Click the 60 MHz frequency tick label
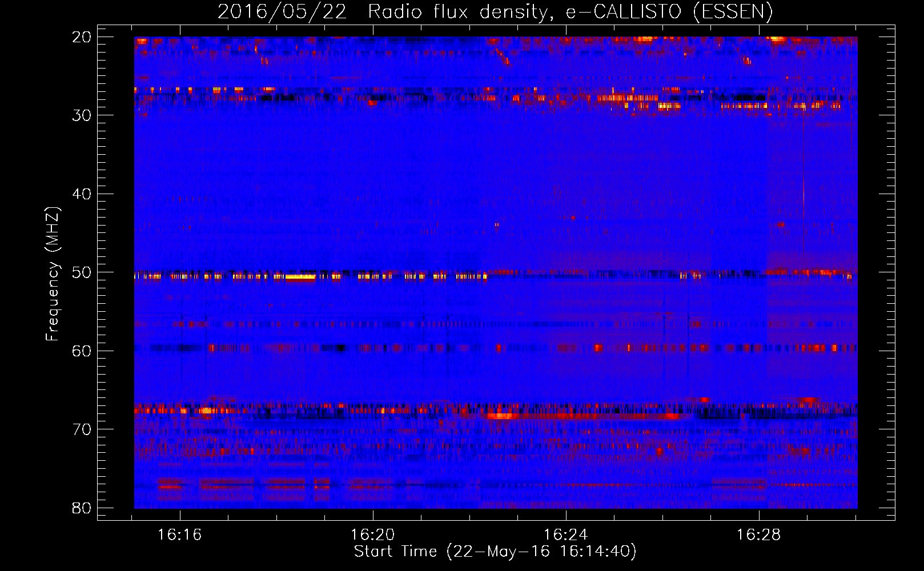Viewport: 924px width, 571px height. click(82, 351)
